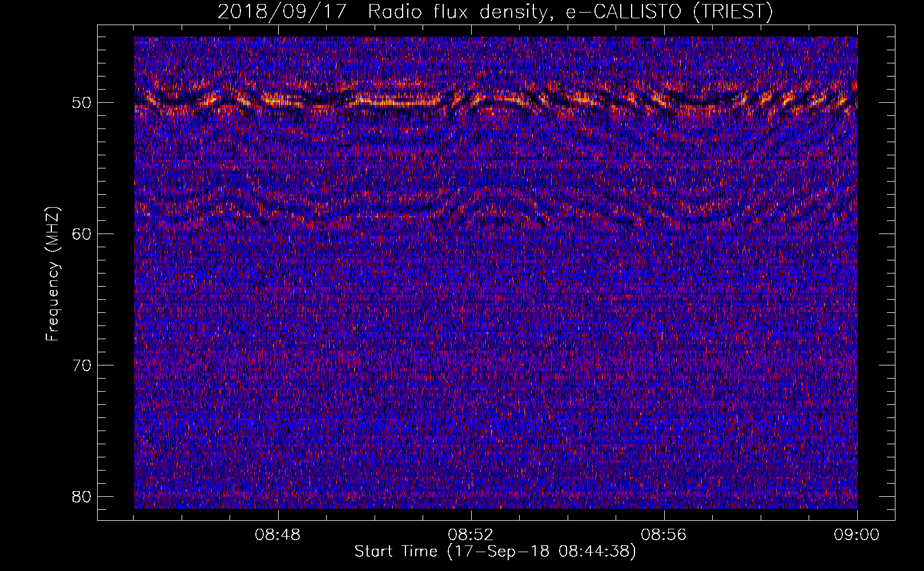The width and height of the screenshot is (924, 571).
Task: Click the 08:52 time tick label
Action: point(471,535)
